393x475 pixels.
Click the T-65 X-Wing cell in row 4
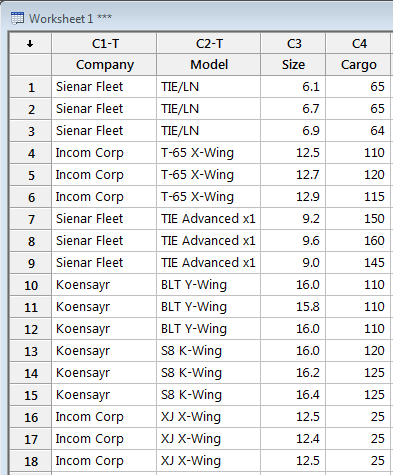point(208,153)
